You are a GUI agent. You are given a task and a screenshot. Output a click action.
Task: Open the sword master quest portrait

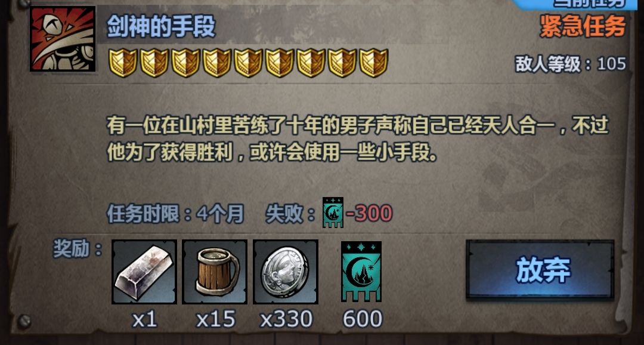coord(63,39)
